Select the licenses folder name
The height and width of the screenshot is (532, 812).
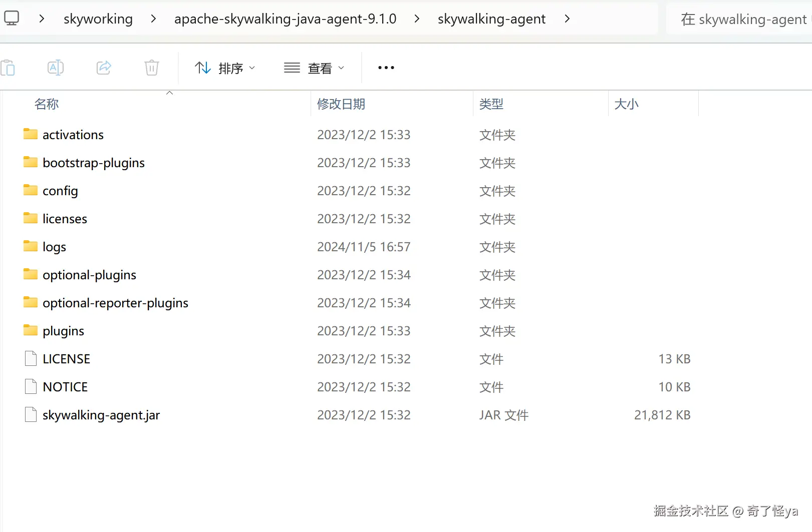65,219
